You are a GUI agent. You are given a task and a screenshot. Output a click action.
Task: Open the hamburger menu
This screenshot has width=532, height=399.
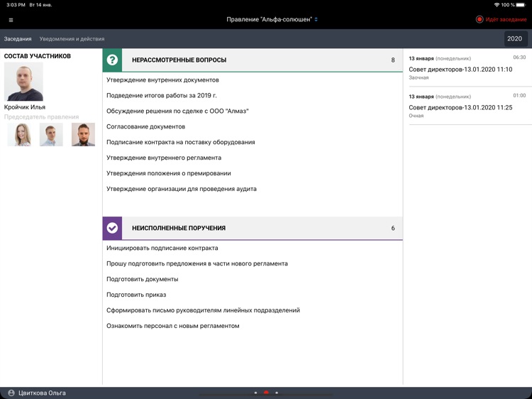(x=11, y=20)
